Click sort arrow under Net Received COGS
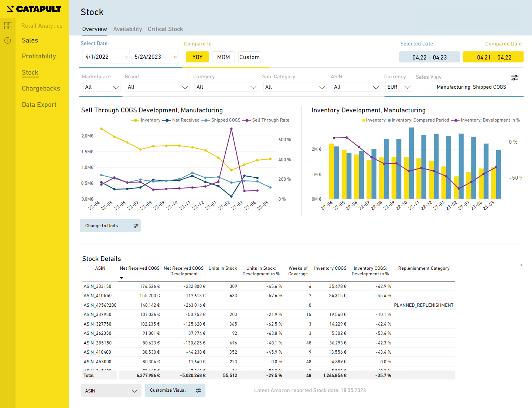This screenshot has height=408, width=532. point(121,278)
